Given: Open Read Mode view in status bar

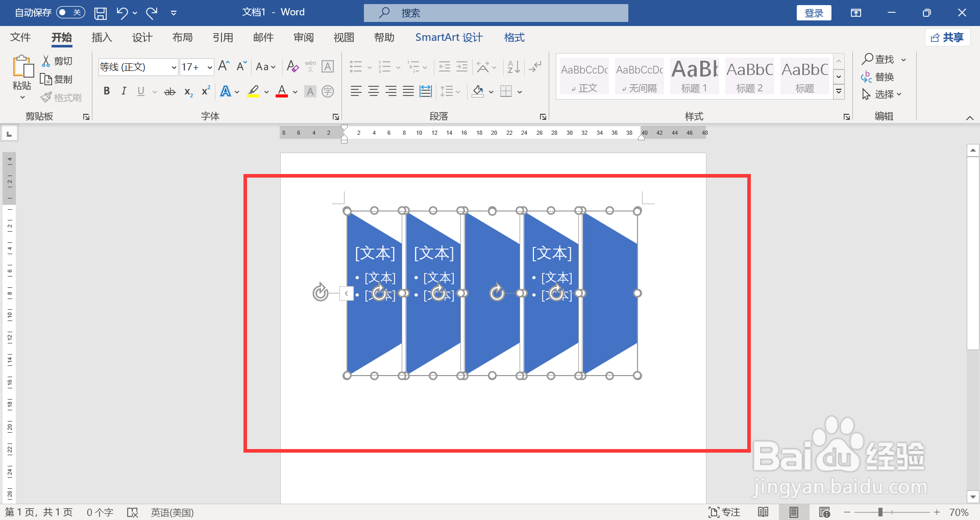Looking at the screenshot, I should (763, 512).
